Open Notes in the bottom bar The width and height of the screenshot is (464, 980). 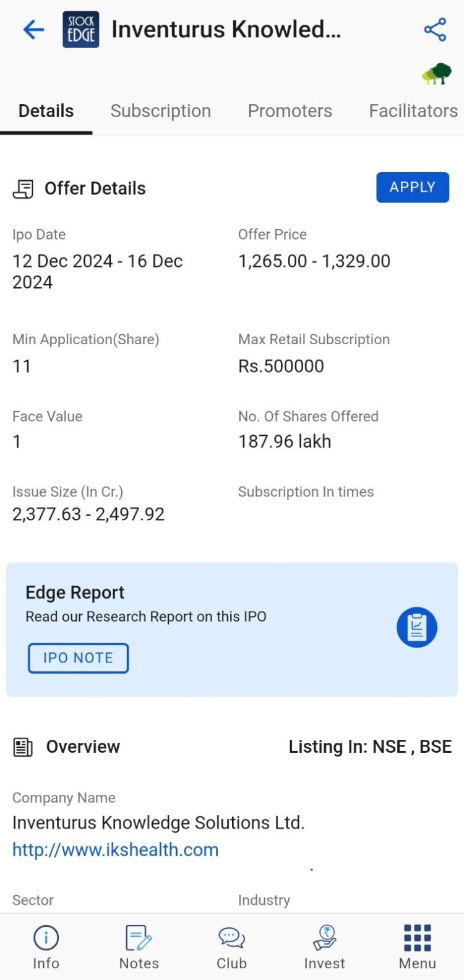click(x=139, y=946)
